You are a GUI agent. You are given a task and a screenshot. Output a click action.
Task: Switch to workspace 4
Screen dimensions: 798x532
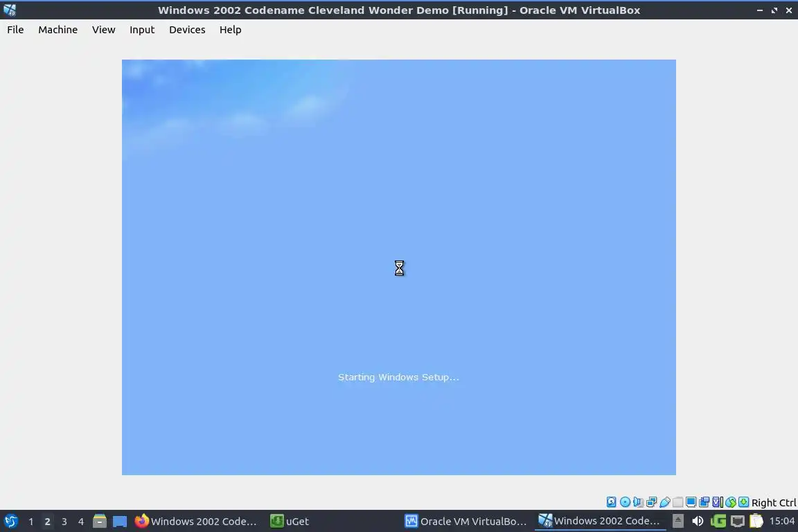tap(81, 522)
